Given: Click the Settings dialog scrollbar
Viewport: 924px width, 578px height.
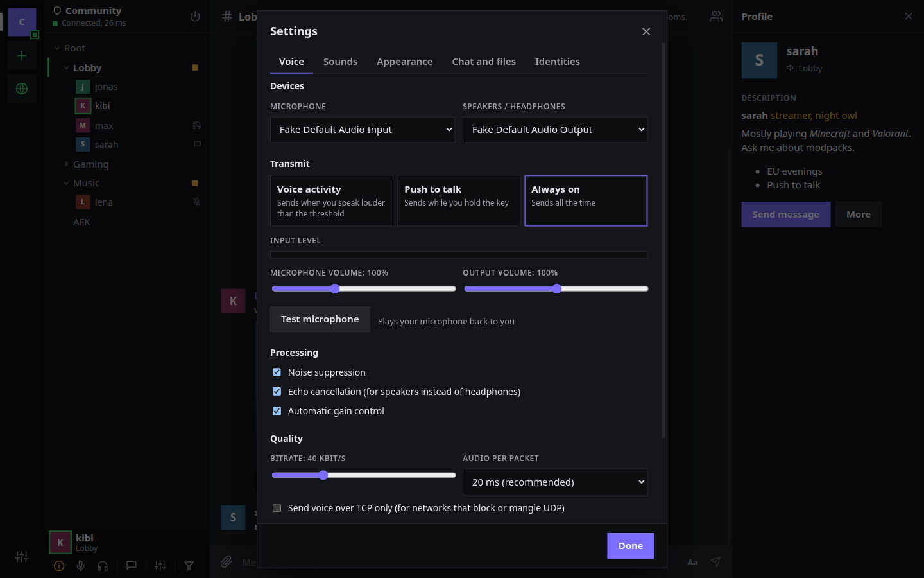Looking at the screenshot, I should pyautogui.click(x=663, y=241).
